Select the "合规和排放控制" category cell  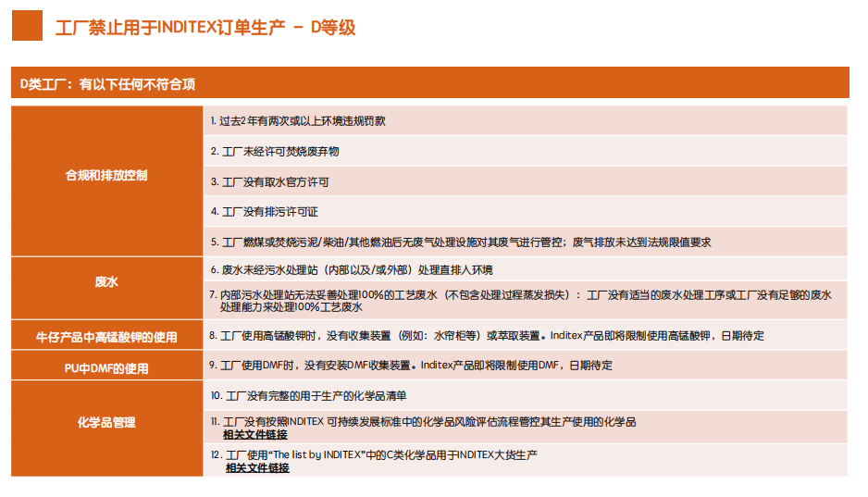pos(106,175)
